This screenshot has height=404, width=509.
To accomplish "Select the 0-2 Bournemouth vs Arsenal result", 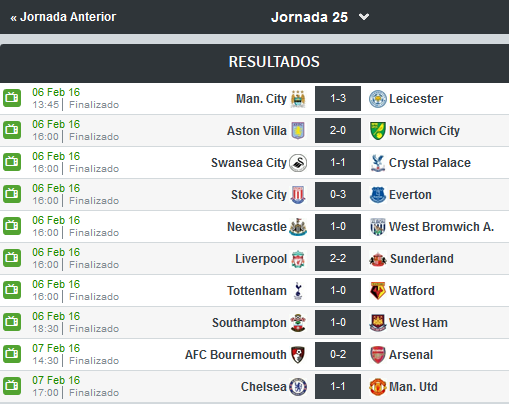I will [338, 354].
